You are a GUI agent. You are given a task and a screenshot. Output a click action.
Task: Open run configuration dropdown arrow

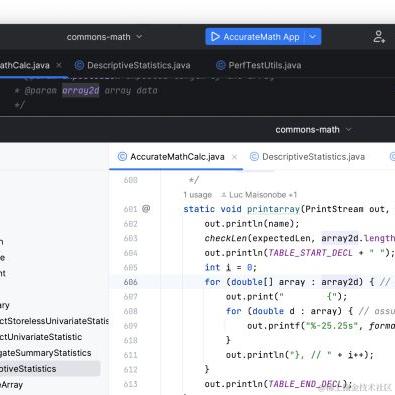click(x=313, y=37)
